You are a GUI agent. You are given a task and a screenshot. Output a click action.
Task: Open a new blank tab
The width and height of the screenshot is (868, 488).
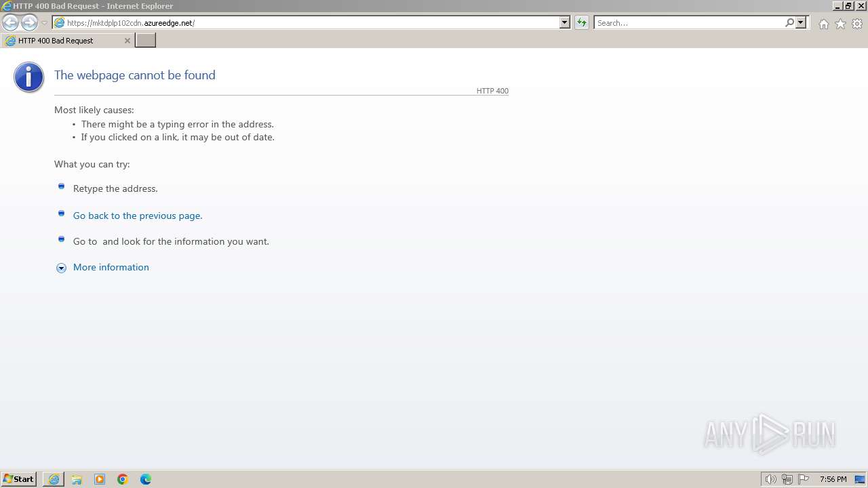click(x=146, y=41)
